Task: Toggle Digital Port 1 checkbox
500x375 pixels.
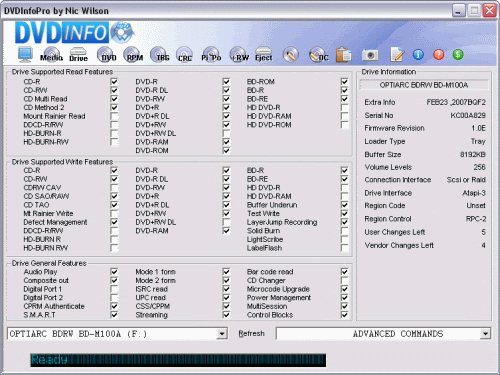Action: 114,289
